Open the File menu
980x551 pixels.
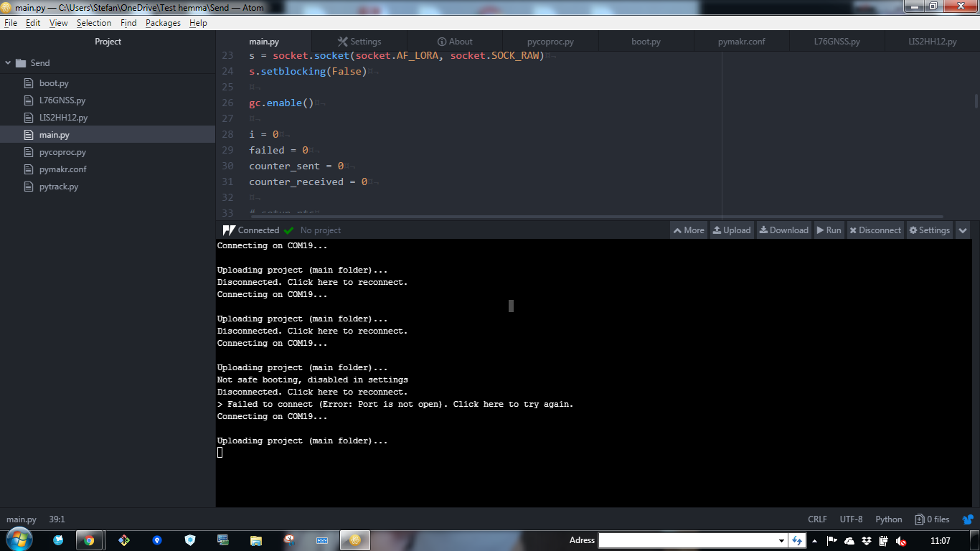[x=10, y=23]
